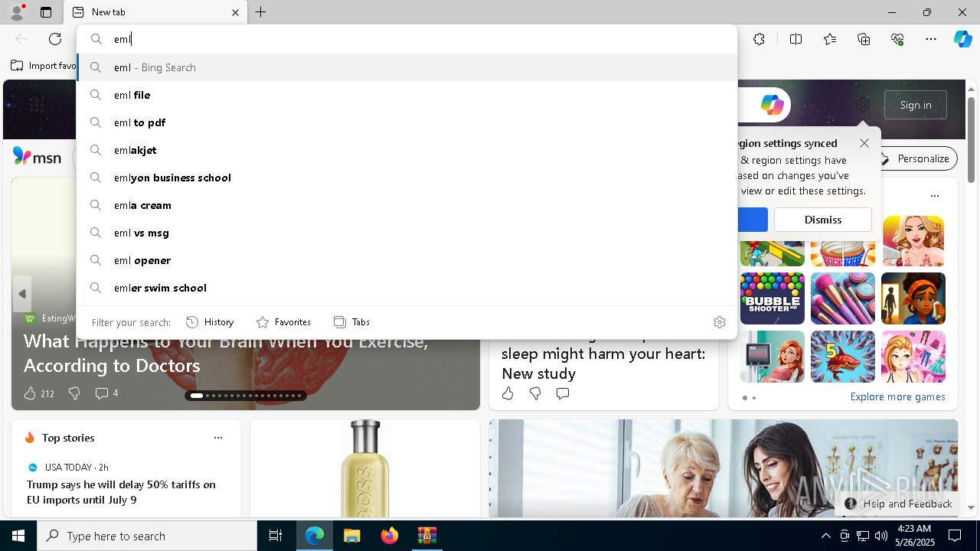Viewport: 980px width, 551px height.
Task: Open the Boss perfume ad thumbnail
Action: click(365, 468)
